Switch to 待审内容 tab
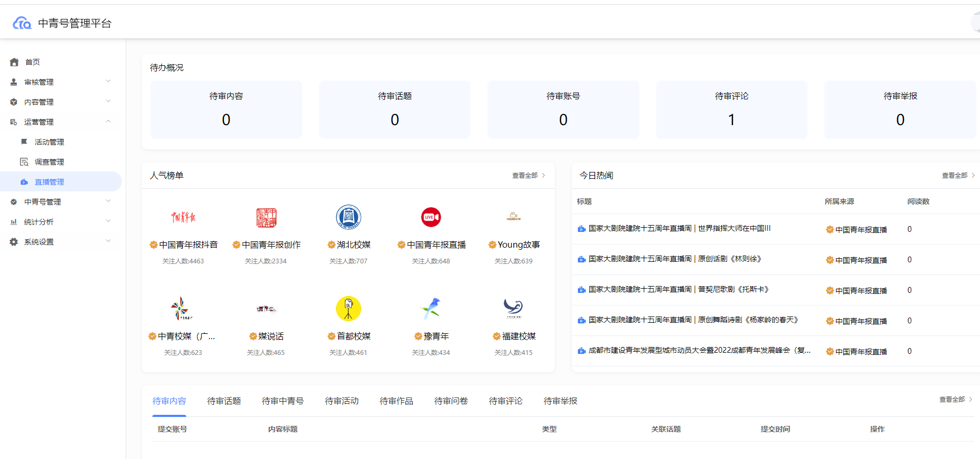The width and height of the screenshot is (980, 459). 169,401
